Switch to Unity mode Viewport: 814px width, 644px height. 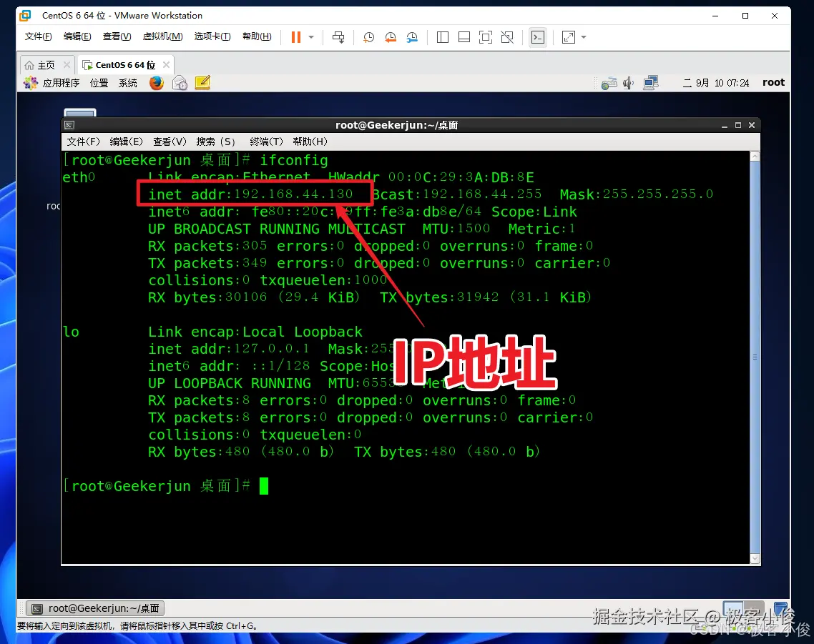pos(507,37)
